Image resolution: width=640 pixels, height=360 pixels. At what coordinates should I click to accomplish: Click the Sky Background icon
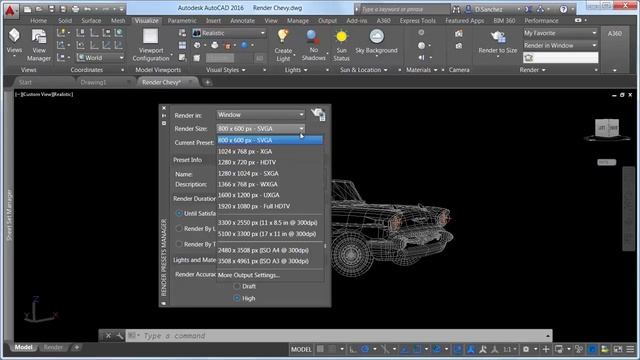tap(376, 36)
